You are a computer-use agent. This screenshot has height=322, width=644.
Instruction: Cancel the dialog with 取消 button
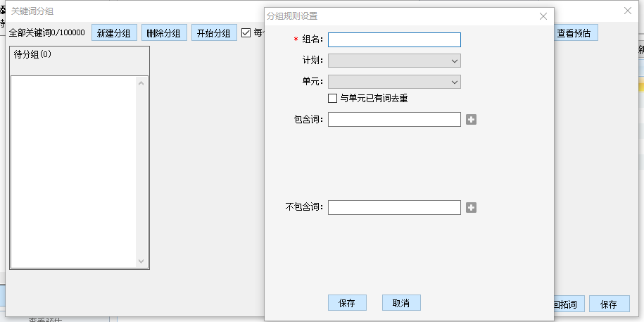tap(401, 303)
